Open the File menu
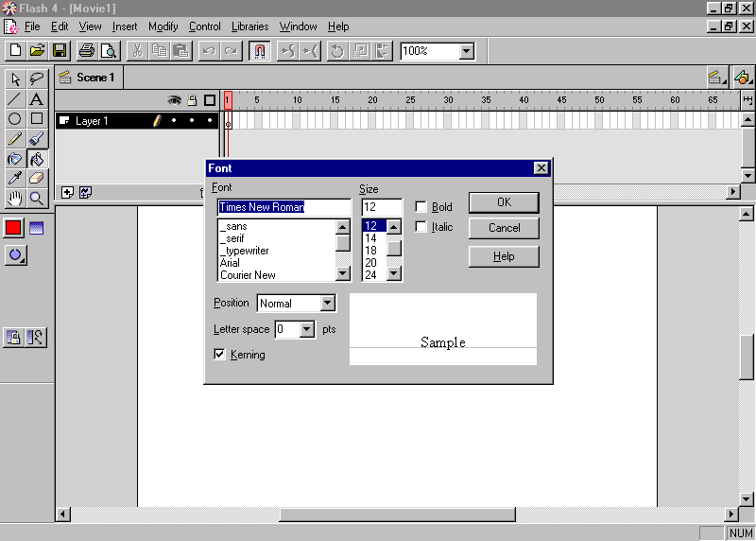The image size is (756, 541). [32, 26]
